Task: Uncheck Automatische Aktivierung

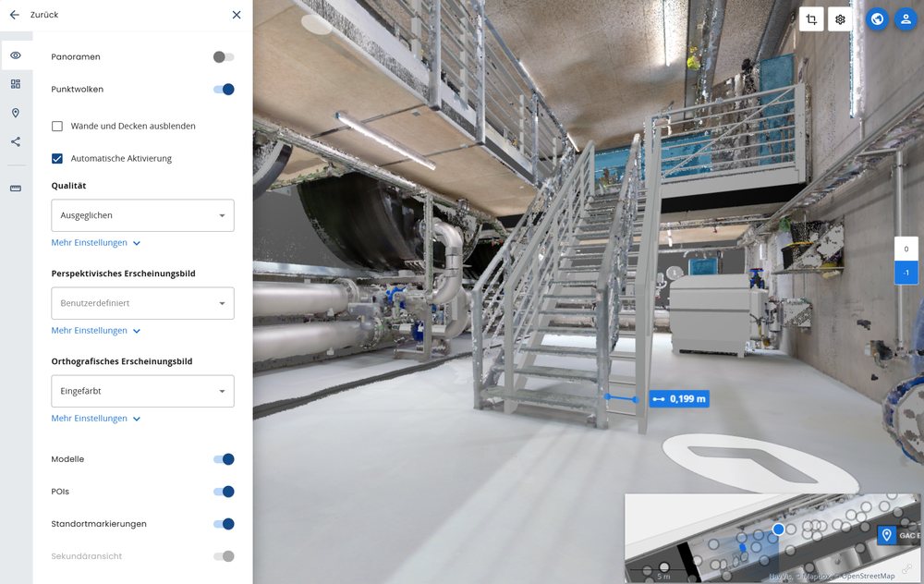Action: coord(57,159)
